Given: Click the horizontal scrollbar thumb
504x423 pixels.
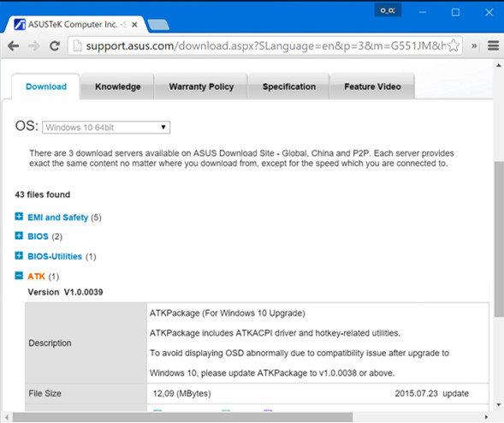Looking at the screenshot, I should coord(182,418).
